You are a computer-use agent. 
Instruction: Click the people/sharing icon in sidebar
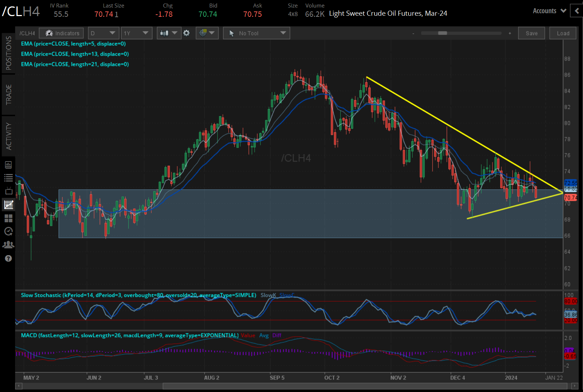pyautogui.click(x=8, y=245)
